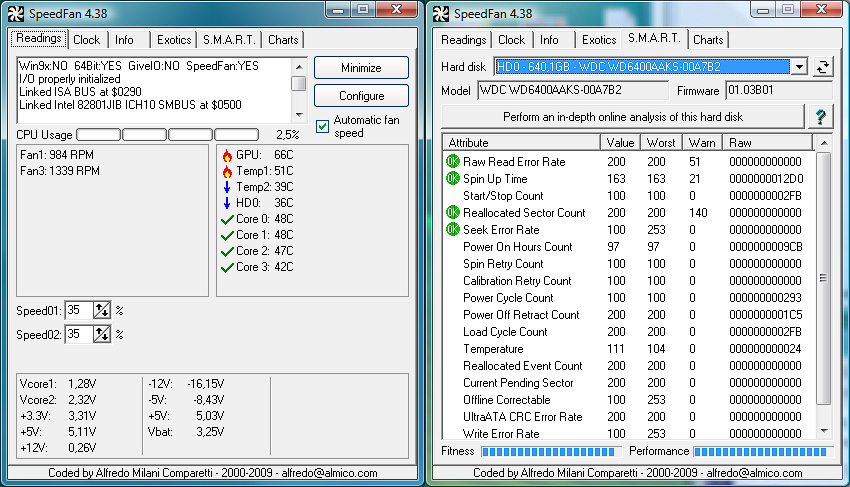Click OK icon beside Raw Read Error Rate

(453, 161)
